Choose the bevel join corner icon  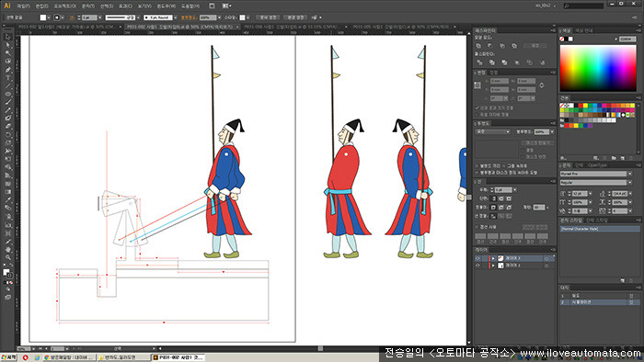pyautogui.click(x=509, y=208)
